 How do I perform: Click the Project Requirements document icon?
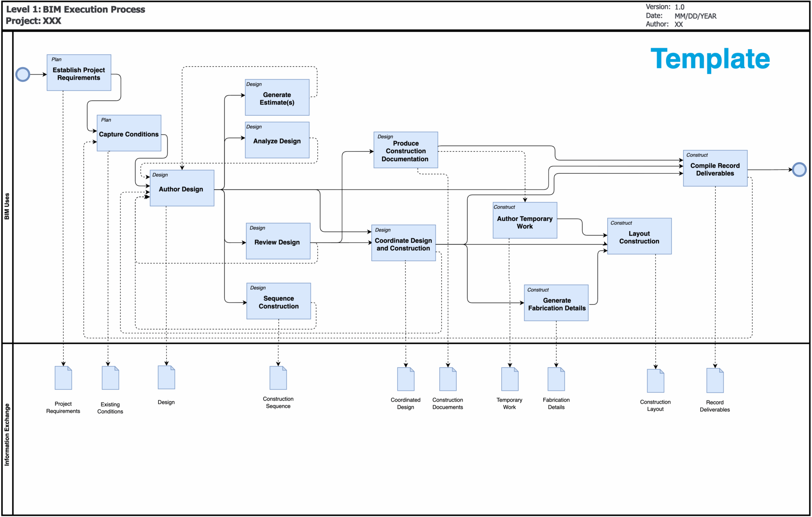[x=63, y=377]
